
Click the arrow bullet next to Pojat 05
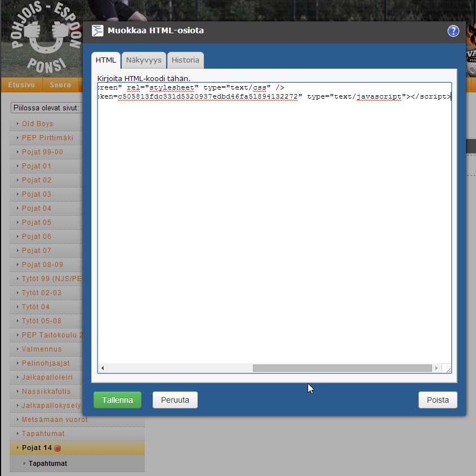(x=17, y=222)
